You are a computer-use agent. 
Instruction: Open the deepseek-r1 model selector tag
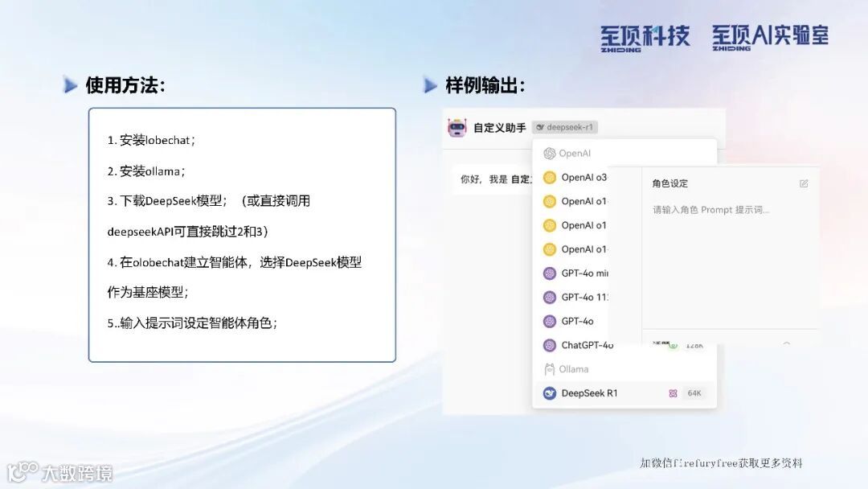[x=565, y=127]
